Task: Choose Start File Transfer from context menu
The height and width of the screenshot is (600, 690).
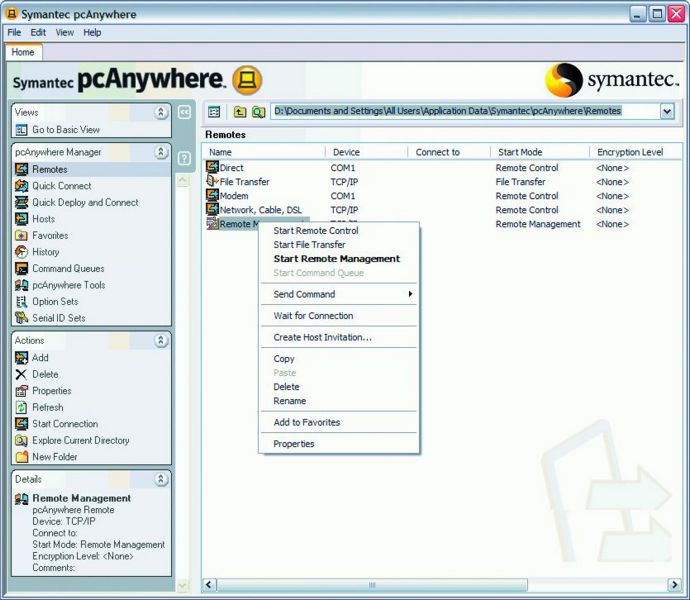Action: click(338, 245)
